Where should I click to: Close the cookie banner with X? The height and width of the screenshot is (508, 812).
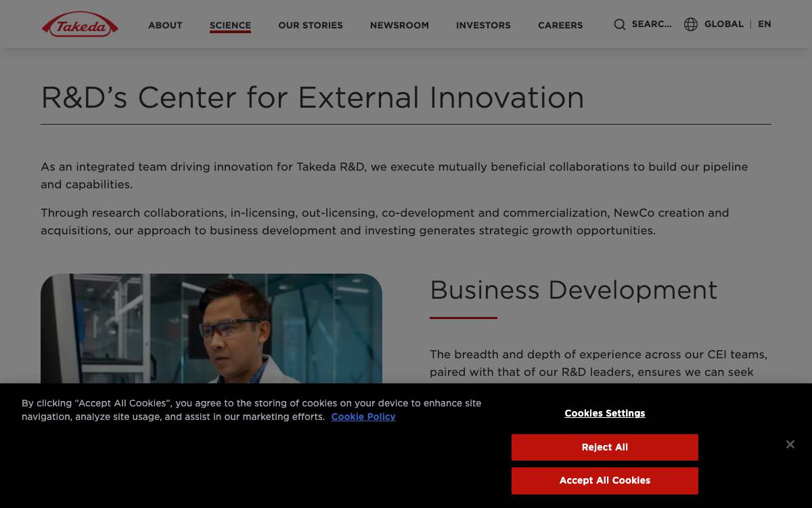pyautogui.click(x=790, y=444)
